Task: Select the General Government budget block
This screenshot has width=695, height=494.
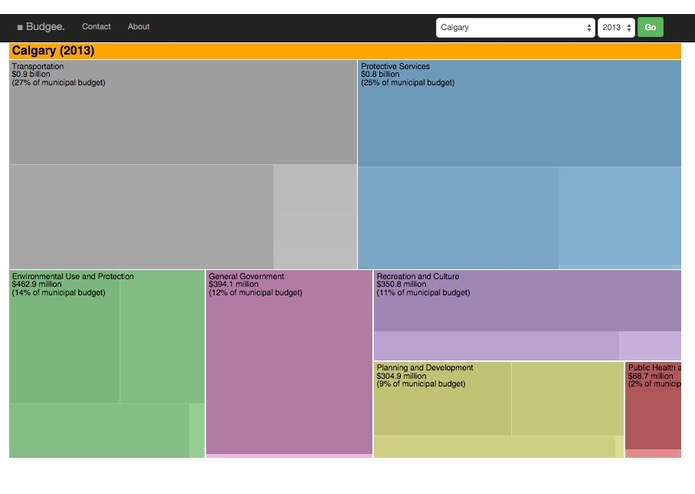Action: (x=289, y=364)
